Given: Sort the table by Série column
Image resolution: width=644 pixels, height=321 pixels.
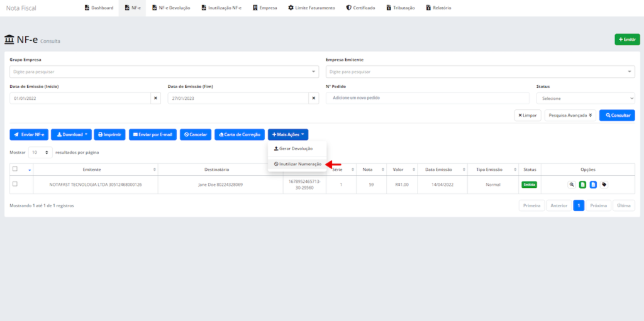Looking at the screenshot, I should coord(341,170).
